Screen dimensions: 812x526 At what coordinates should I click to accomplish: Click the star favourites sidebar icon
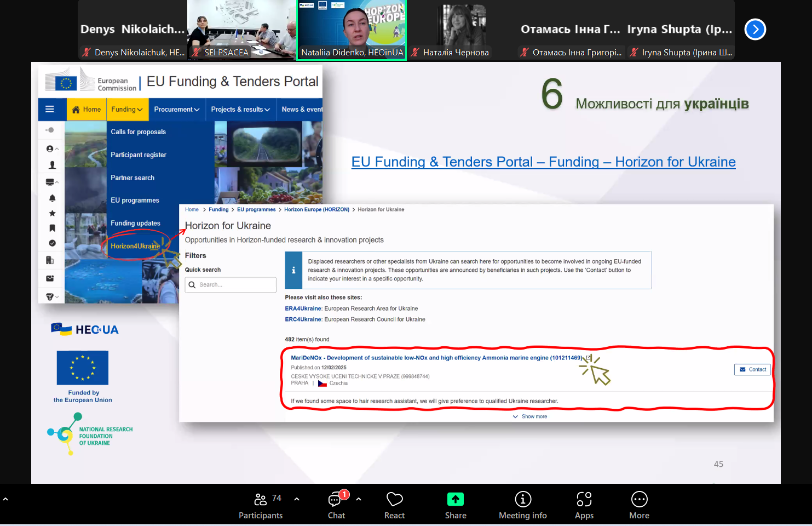tap(52, 213)
